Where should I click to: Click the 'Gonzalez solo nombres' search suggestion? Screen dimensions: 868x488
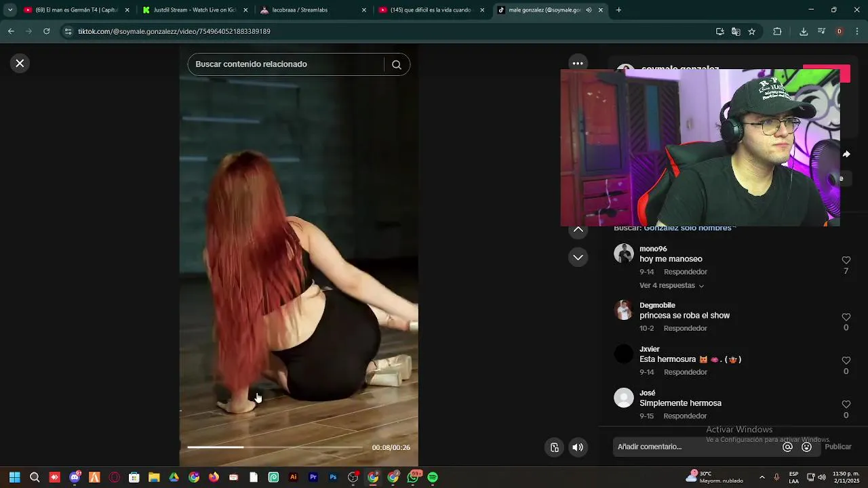tap(690, 228)
